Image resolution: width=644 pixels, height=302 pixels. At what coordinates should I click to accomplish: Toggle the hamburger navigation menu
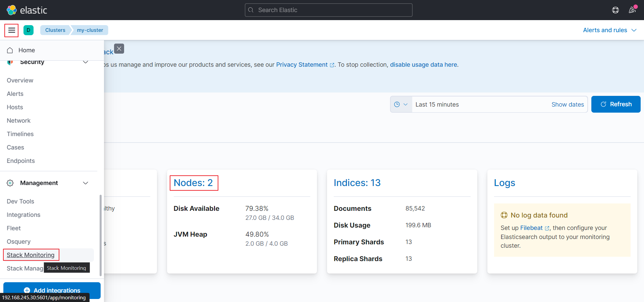(x=11, y=30)
